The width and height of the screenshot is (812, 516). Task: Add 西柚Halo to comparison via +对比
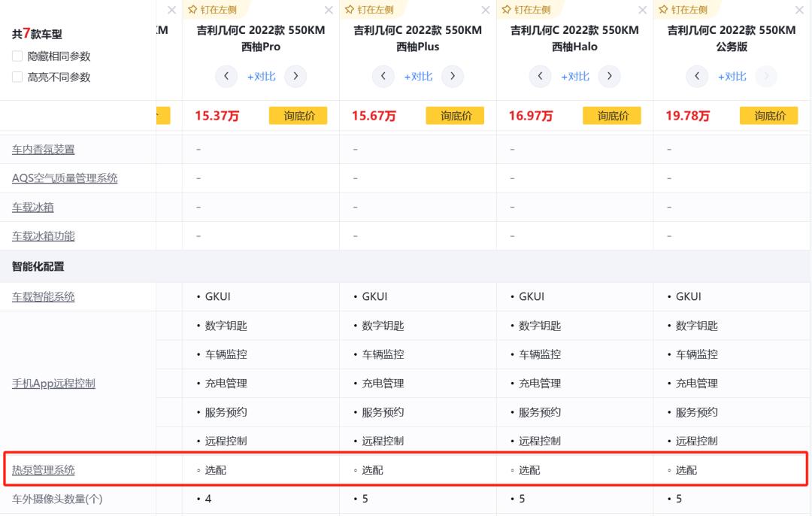[x=574, y=77]
